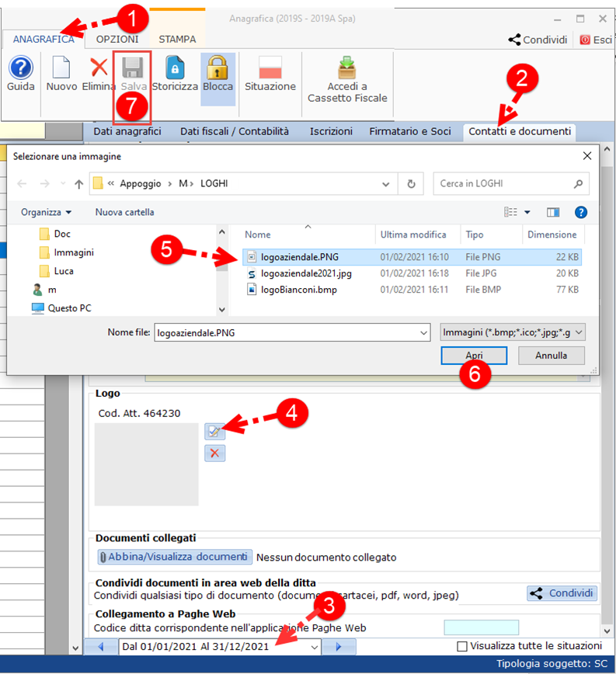Viewport: 616px width, 674px height.
Task: Click the LOGHI path segment
Action: (x=214, y=183)
